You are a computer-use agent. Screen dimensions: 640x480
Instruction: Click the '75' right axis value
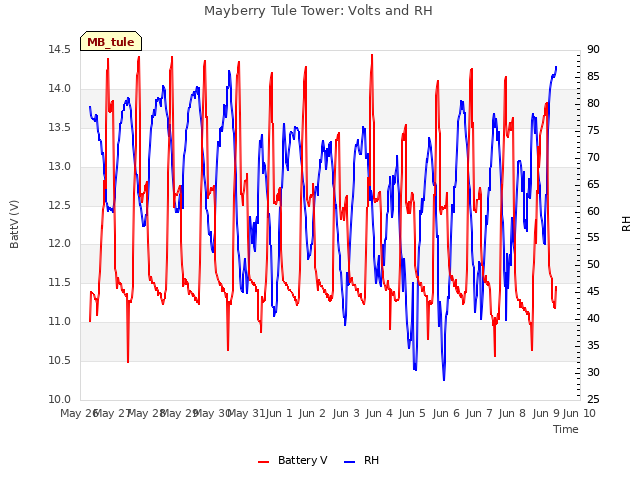593,130
